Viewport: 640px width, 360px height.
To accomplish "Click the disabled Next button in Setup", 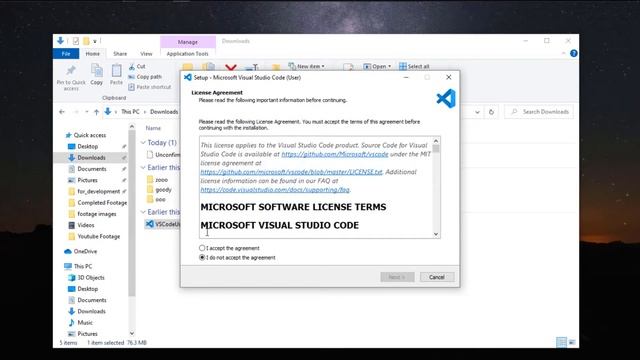I will (397, 277).
